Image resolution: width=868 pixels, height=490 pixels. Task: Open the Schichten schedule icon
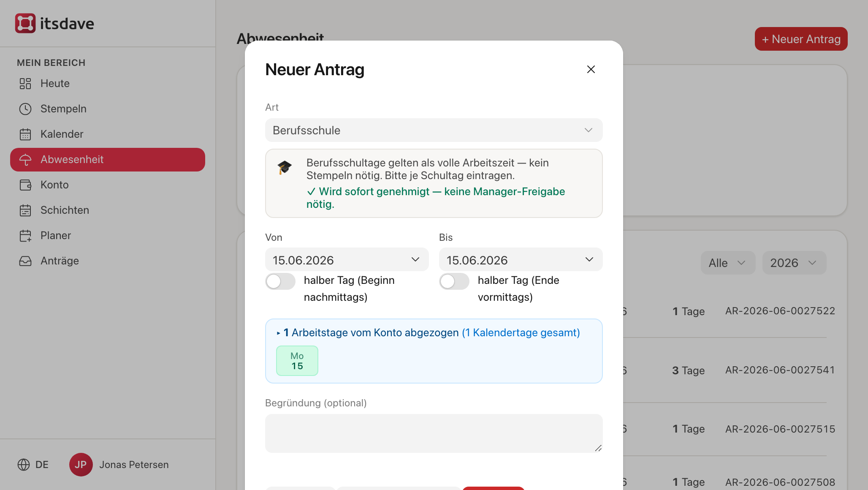(x=25, y=210)
